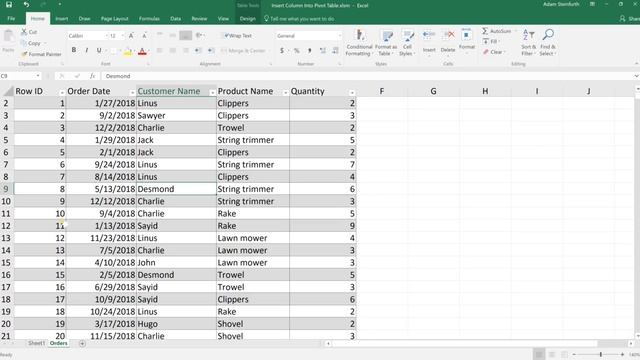The height and width of the screenshot is (360, 640).
Task: Open the General number format dropdown
Action: tap(340, 36)
